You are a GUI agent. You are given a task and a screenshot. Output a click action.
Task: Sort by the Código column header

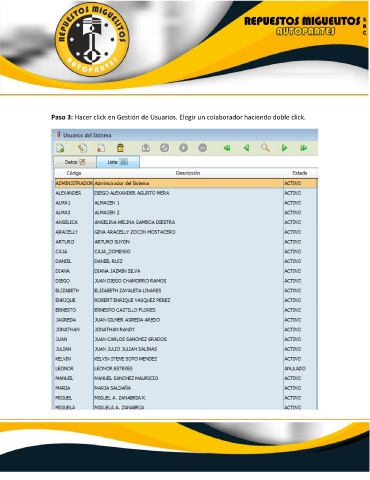(74, 173)
